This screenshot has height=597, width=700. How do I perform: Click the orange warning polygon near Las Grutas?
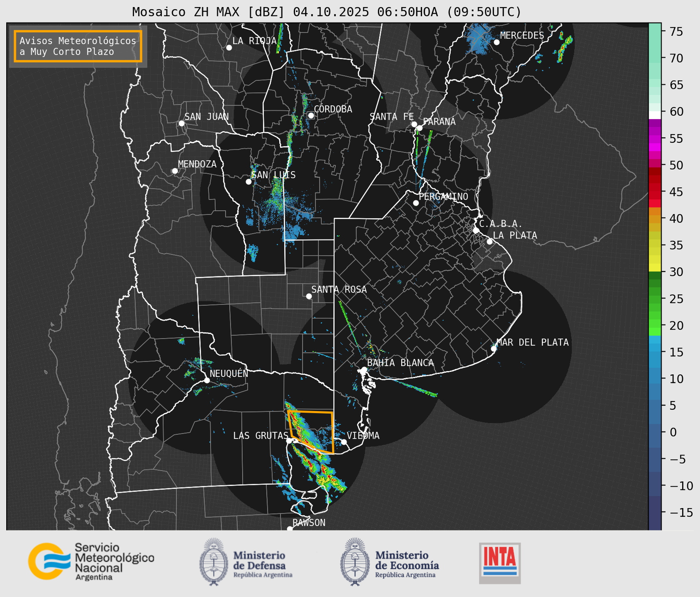[311, 432]
